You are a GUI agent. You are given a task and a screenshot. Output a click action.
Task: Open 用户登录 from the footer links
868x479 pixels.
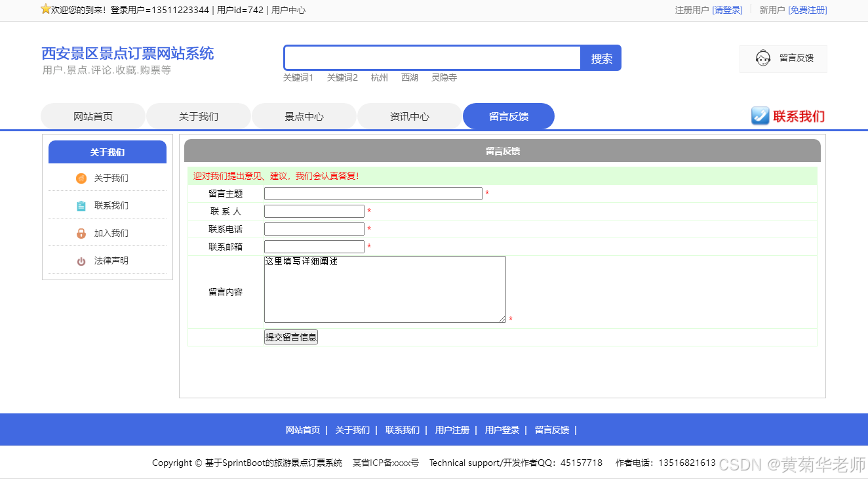click(501, 429)
